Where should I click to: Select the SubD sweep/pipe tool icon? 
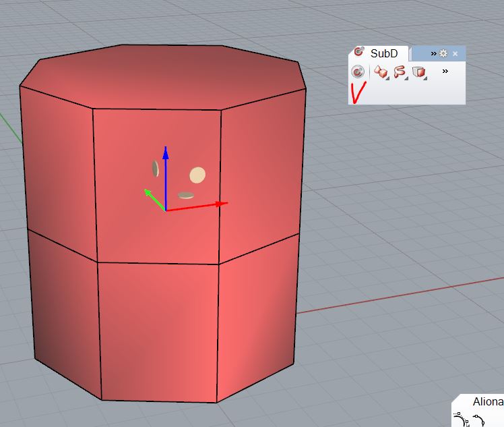[x=400, y=72]
